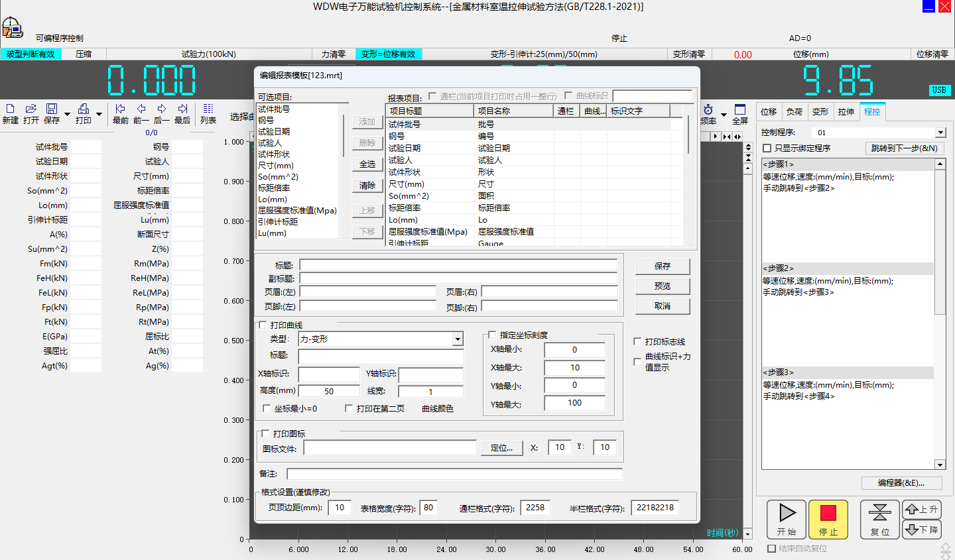Click the 预览 (Preview) button
This screenshot has height=560, width=955.
coord(662,286)
